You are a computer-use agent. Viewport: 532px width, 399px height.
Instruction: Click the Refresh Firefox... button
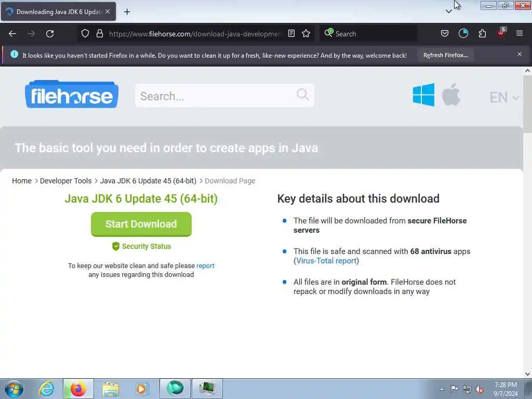[x=445, y=55]
